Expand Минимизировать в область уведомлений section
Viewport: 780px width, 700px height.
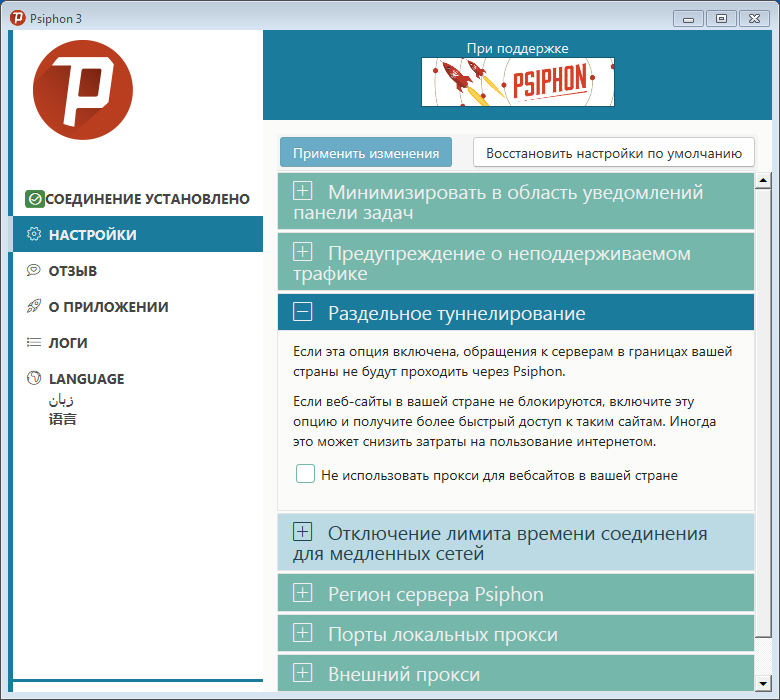303,192
